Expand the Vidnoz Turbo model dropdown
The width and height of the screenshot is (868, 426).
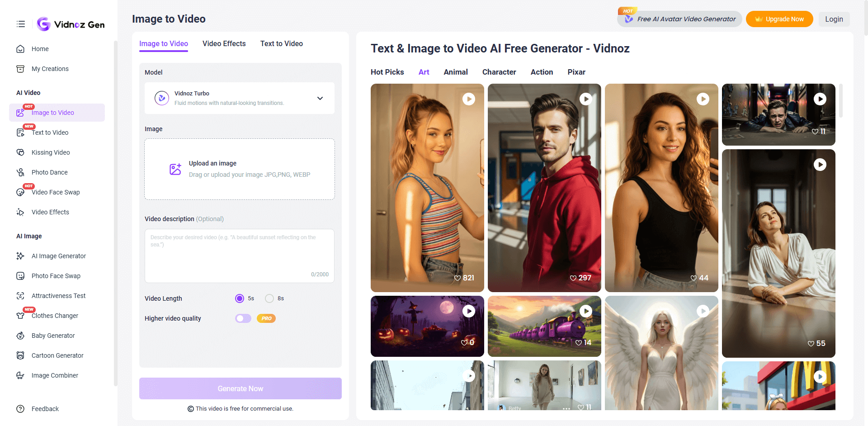pos(320,98)
